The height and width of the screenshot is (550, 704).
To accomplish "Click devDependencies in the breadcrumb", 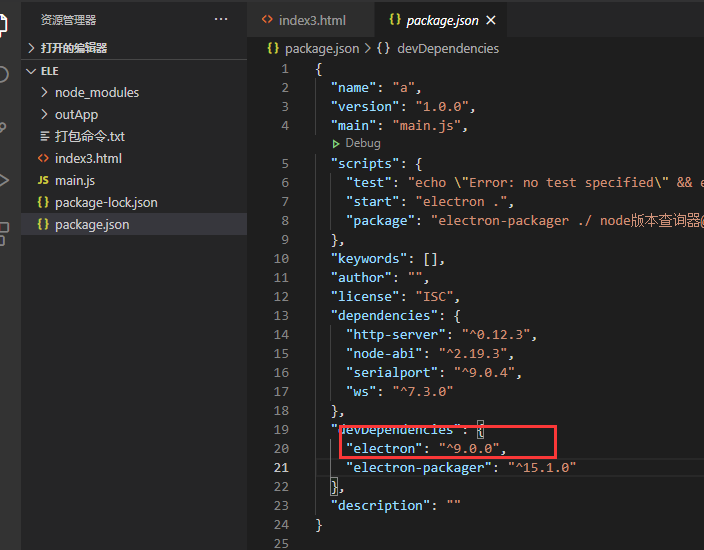I will point(447,48).
